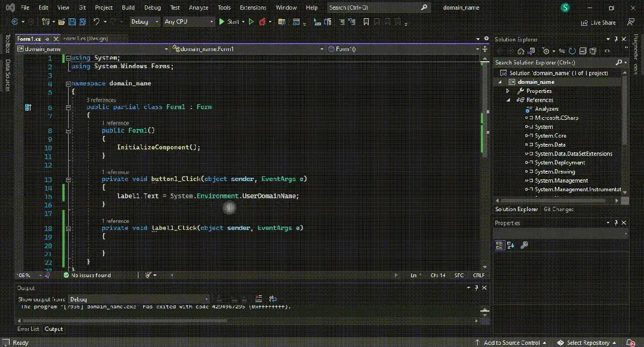Expand the Properties node in Solution Explorer
The width and height of the screenshot is (644, 347).
tap(508, 91)
